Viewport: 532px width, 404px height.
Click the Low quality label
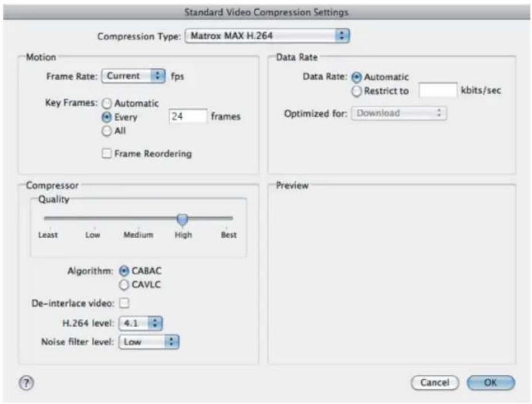[93, 235]
